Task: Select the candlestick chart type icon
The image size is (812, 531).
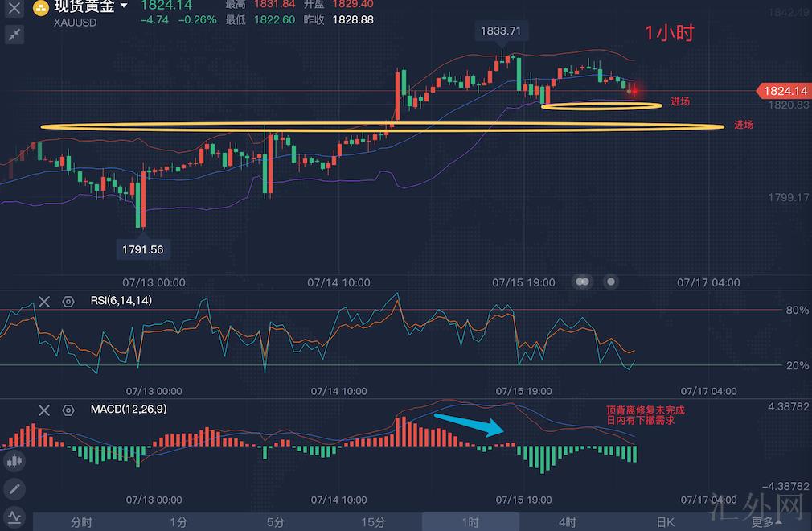Action: click(15, 461)
